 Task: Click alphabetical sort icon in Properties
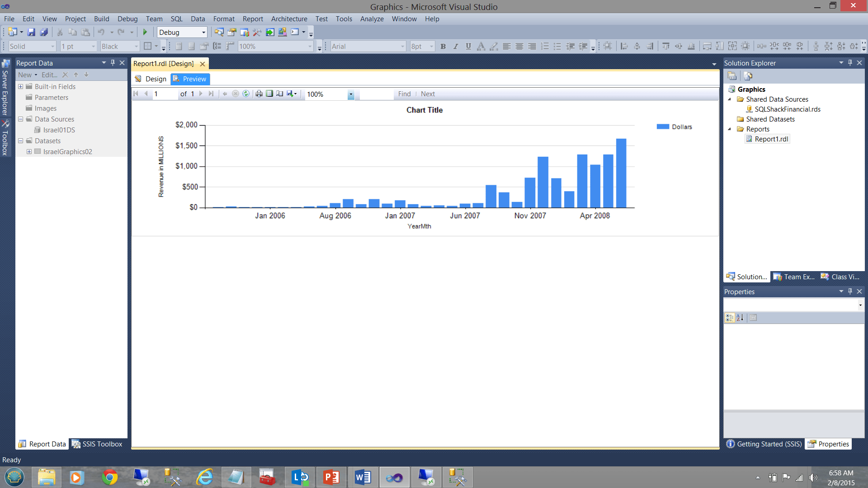tap(740, 318)
